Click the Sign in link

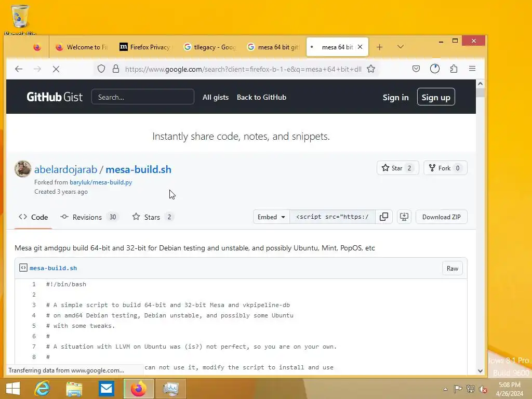395,97
